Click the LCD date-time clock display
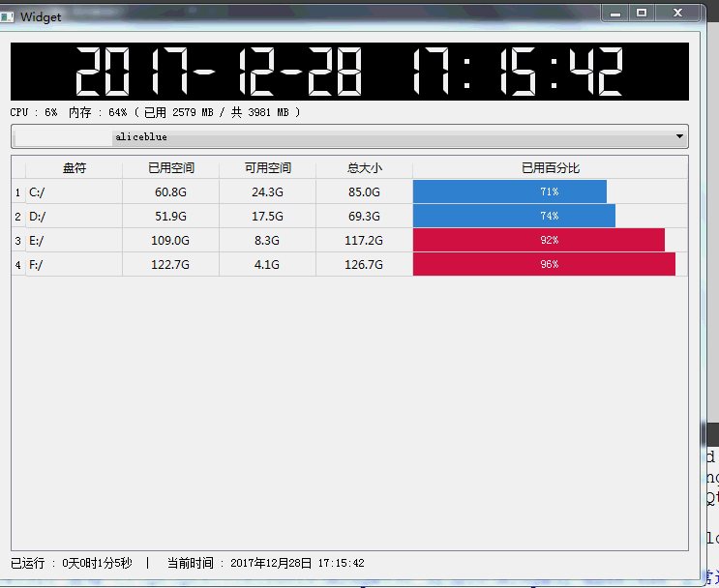The width and height of the screenshot is (719, 588). 349,72
